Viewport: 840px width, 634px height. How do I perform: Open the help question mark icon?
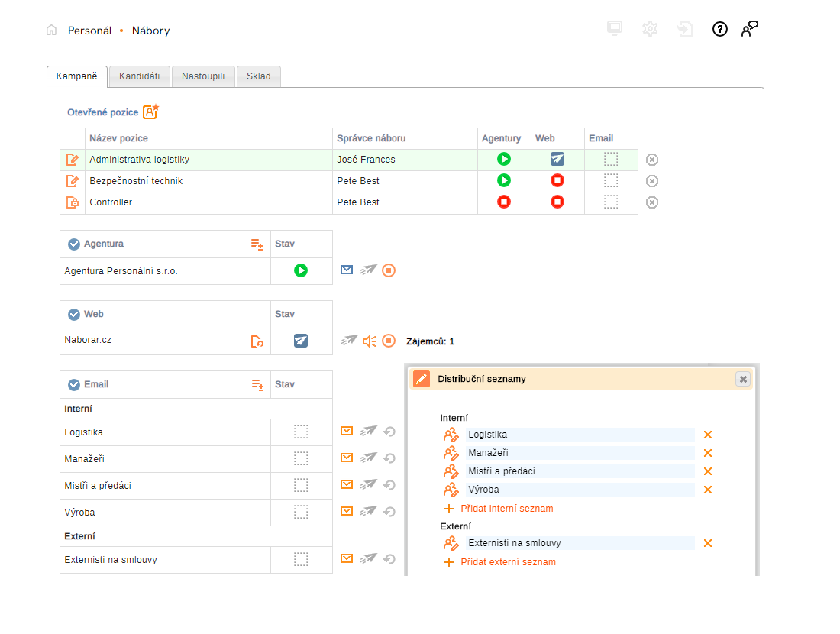719,30
